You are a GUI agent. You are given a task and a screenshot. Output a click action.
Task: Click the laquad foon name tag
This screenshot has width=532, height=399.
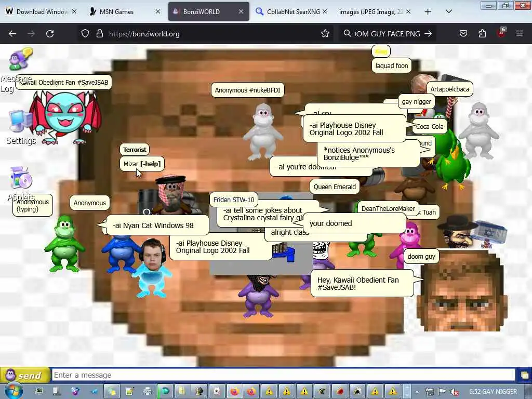click(392, 66)
